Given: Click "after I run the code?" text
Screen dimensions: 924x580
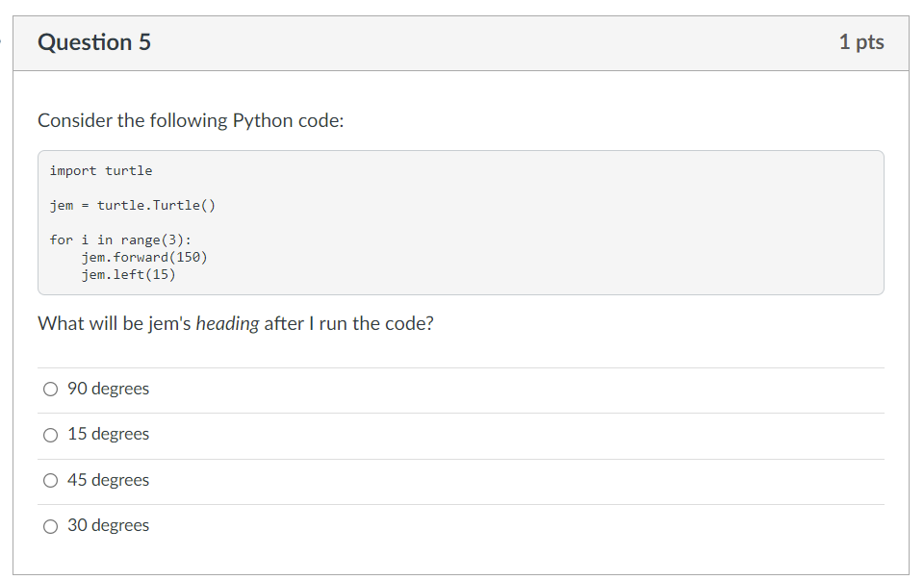Looking at the screenshot, I should coord(348,324).
